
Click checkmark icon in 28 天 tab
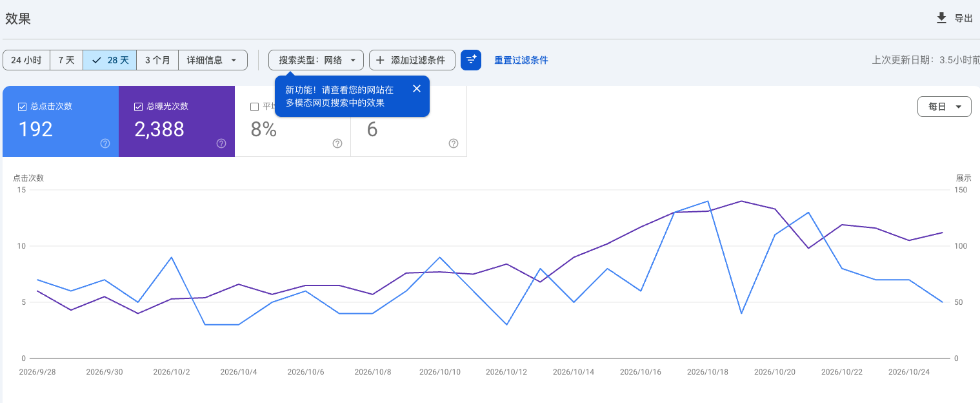point(97,60)
